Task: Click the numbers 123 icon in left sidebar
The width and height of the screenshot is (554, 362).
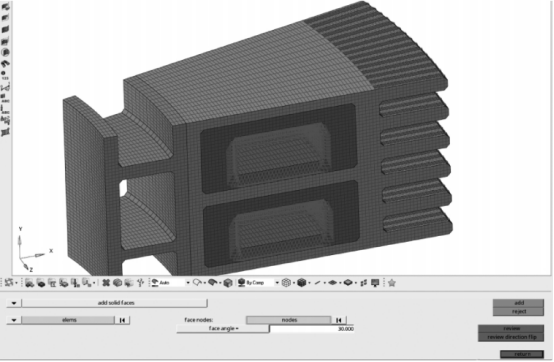Action: (x=5, y=75)
